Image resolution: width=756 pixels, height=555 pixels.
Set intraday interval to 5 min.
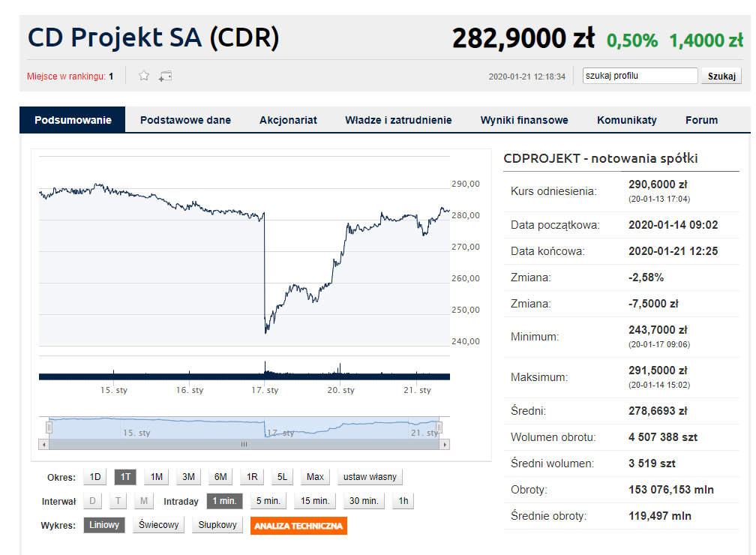coord(268,501)
